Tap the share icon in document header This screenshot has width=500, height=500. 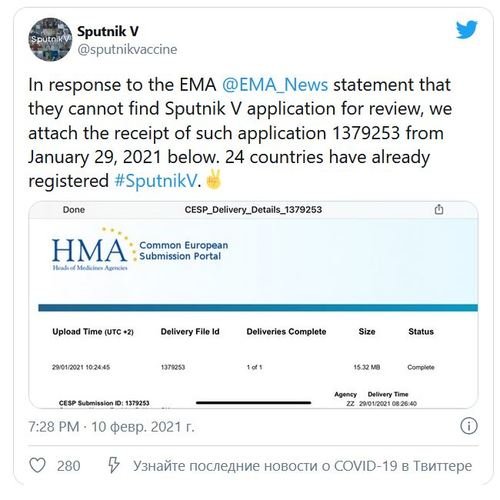(x=439, y=209)
